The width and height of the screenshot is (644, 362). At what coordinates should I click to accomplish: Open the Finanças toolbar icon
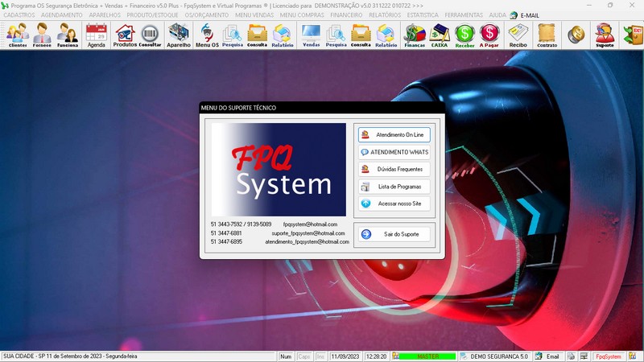point(414,35)
